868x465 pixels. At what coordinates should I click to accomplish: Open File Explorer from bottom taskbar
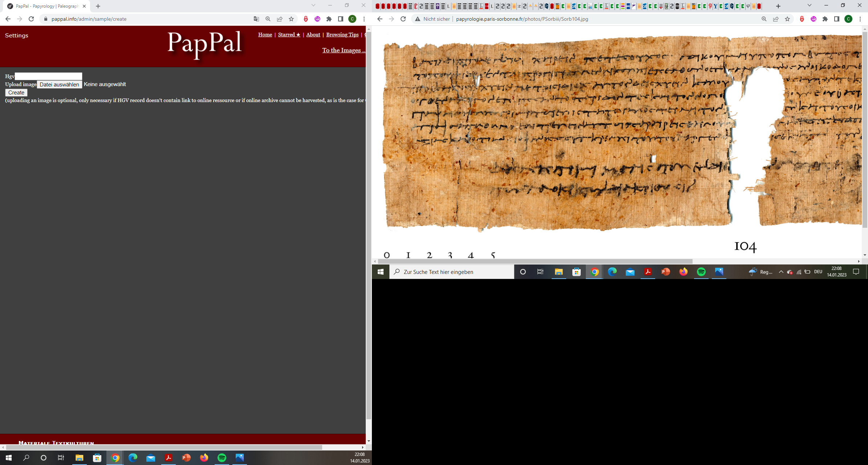coord(79,458)
